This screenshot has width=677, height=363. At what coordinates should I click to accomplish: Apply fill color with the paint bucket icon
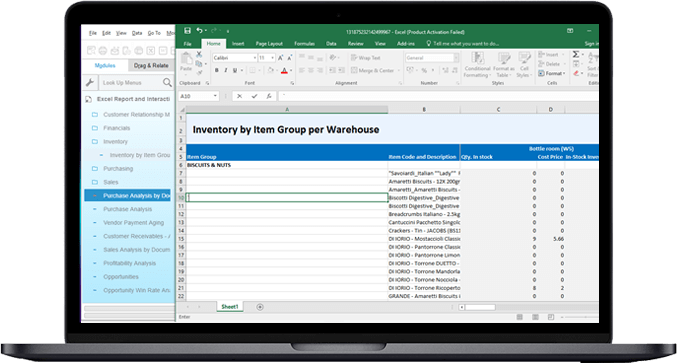pos(270,70)
